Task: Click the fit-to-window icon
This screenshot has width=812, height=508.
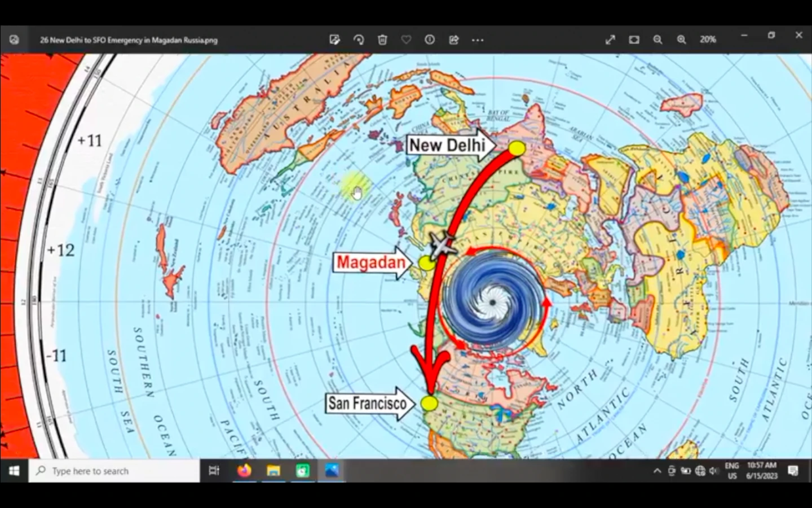Action: point(634,40)
